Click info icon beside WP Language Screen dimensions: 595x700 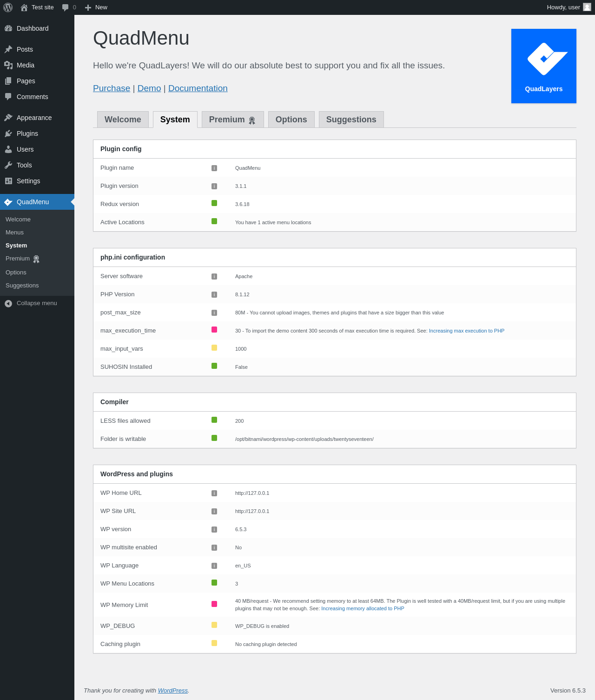pyautogui.click(x=214, y=566)
